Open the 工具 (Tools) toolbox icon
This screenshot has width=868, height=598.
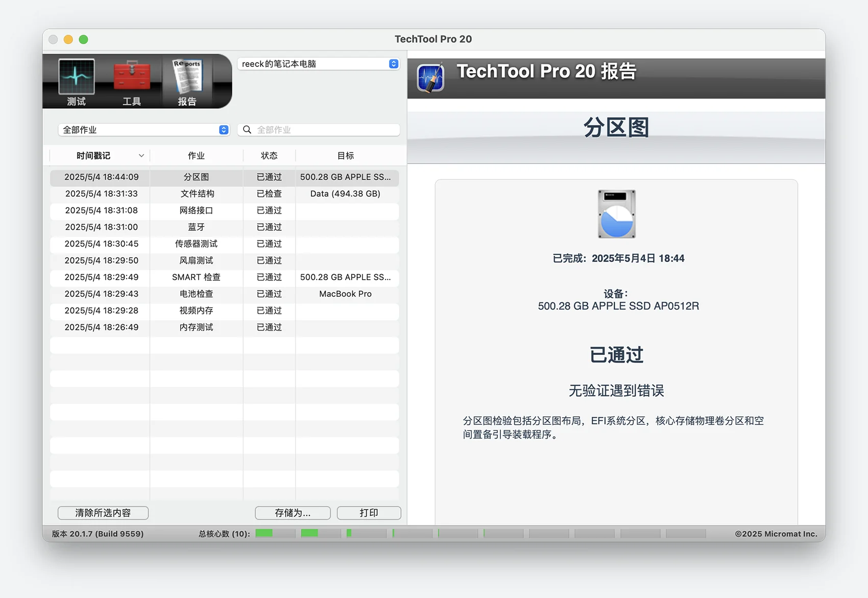click(x=132, y=82)
